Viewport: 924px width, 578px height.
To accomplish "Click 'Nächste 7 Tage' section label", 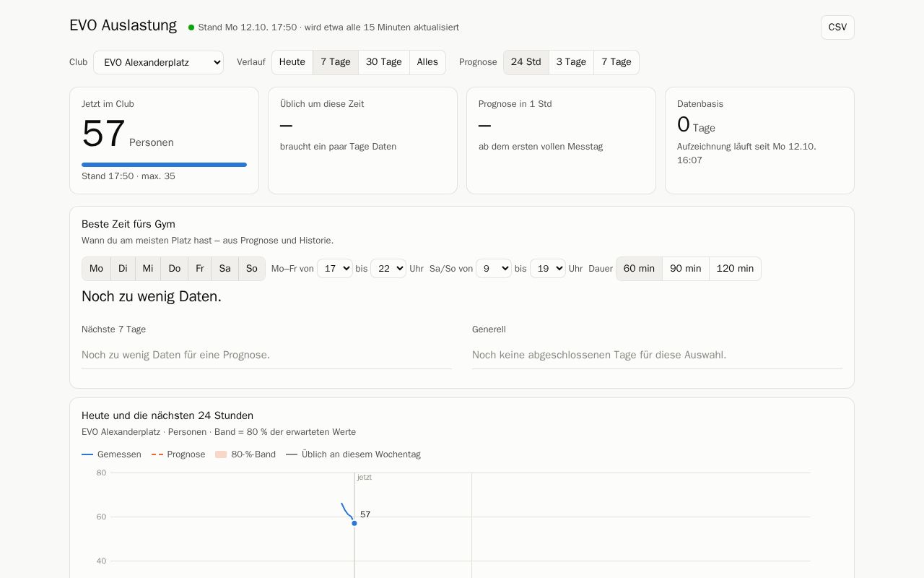I will (113, 329).
